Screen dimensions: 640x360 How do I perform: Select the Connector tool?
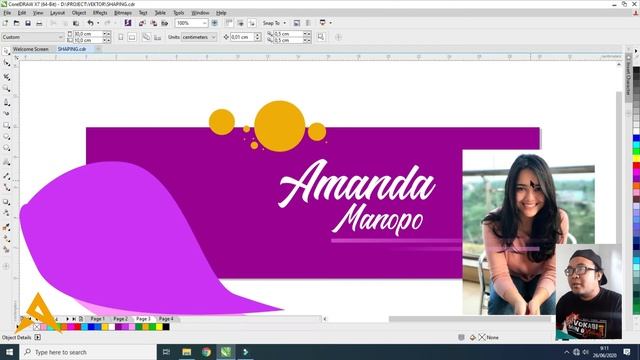pos(7,187)
